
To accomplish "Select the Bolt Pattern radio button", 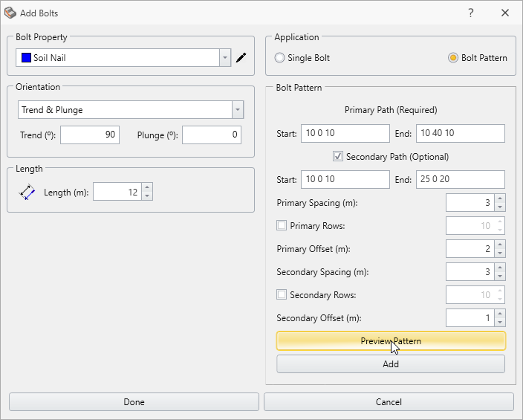I will click(x=453, y=58).
